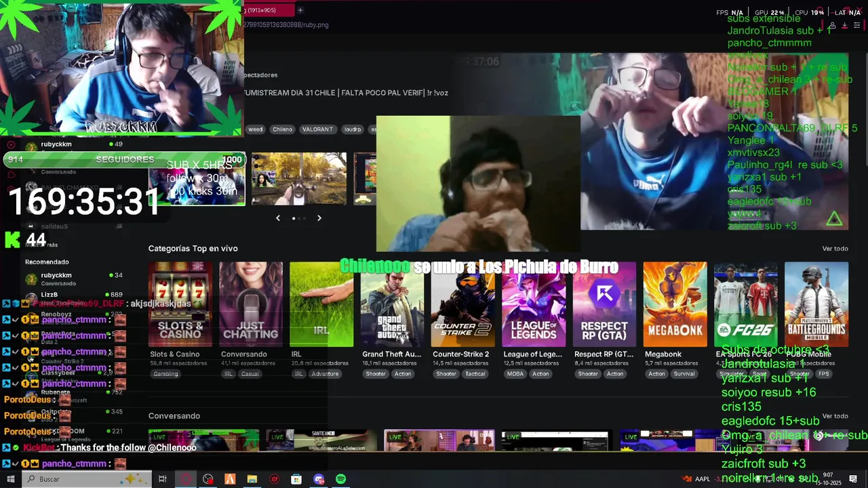The width and height of the screenshot is (868, 488).
Task: Click the Adventure tag under IRL
Action: (325, 373)
